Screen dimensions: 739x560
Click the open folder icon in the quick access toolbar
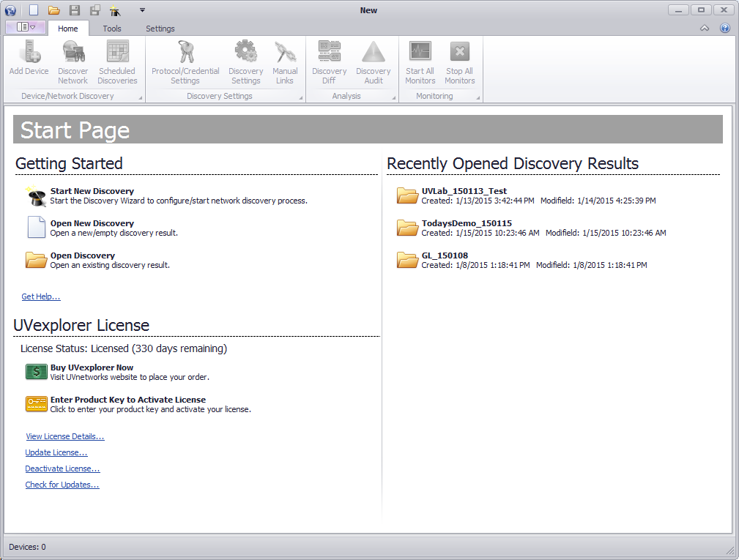click(x=53, y=10)
